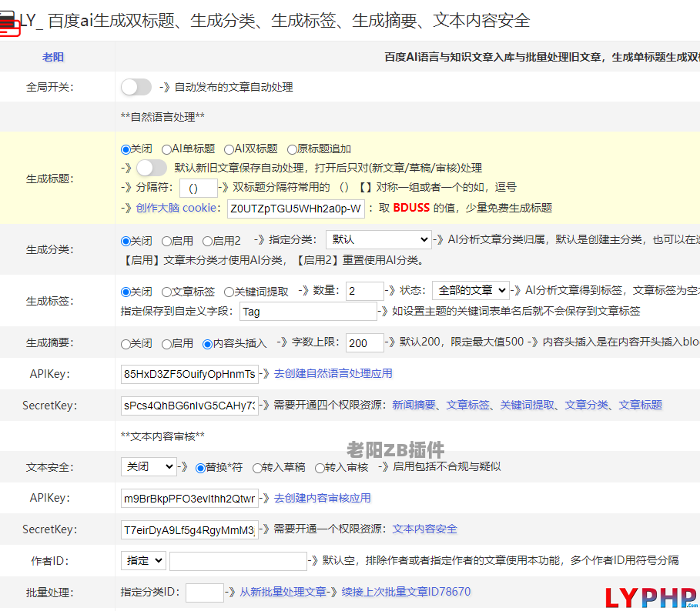Open the 文本安全 关闭 dropdown
Screen dimensions: 700x611
pyautogui.click(x=149, y=467)
